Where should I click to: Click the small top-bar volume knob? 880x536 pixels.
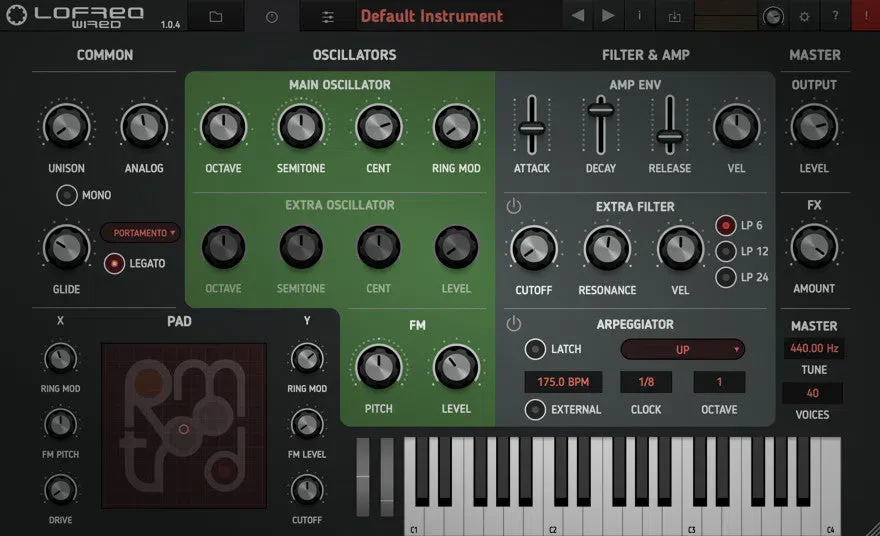pos(773,17)
